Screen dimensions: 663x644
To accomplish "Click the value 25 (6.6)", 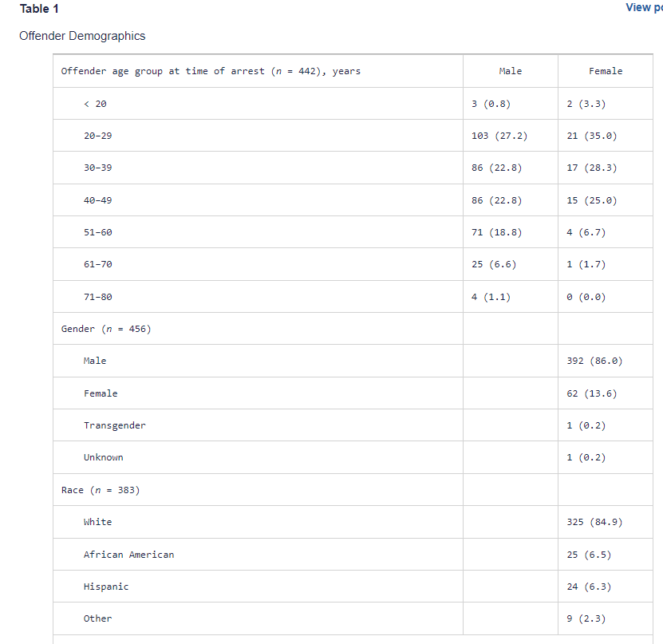I will [494, 264].
